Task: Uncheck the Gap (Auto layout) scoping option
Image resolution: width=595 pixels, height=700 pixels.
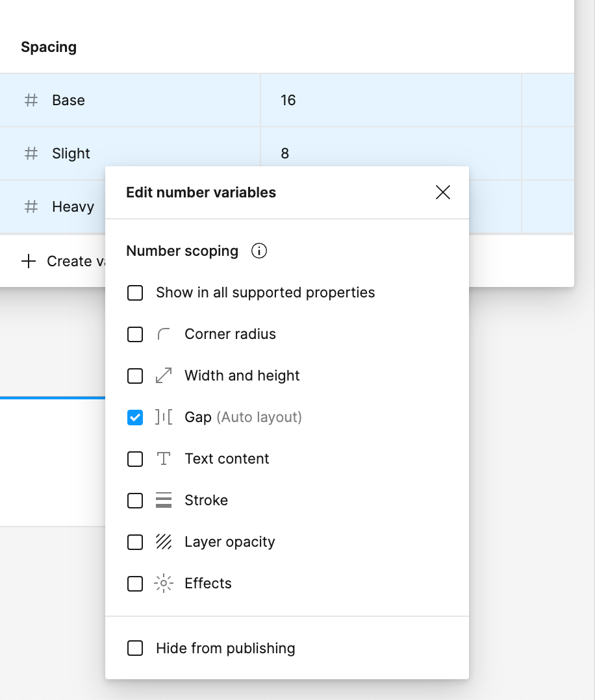Action: (135, 418)
